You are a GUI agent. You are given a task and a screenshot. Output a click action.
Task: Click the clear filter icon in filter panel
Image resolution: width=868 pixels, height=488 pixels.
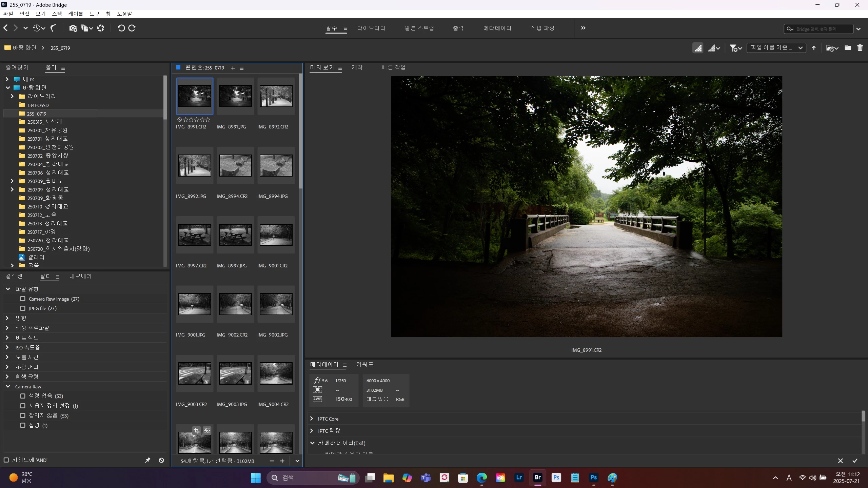[161, 460]
